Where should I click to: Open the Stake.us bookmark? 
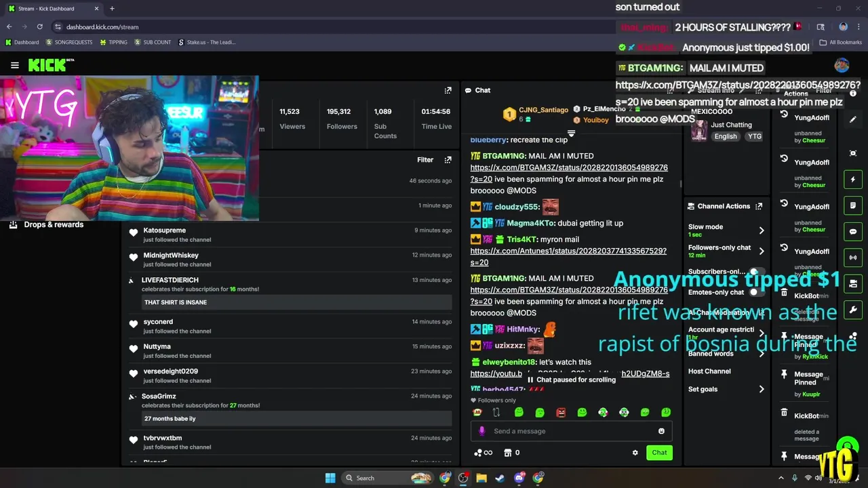[x=207, y=42]
